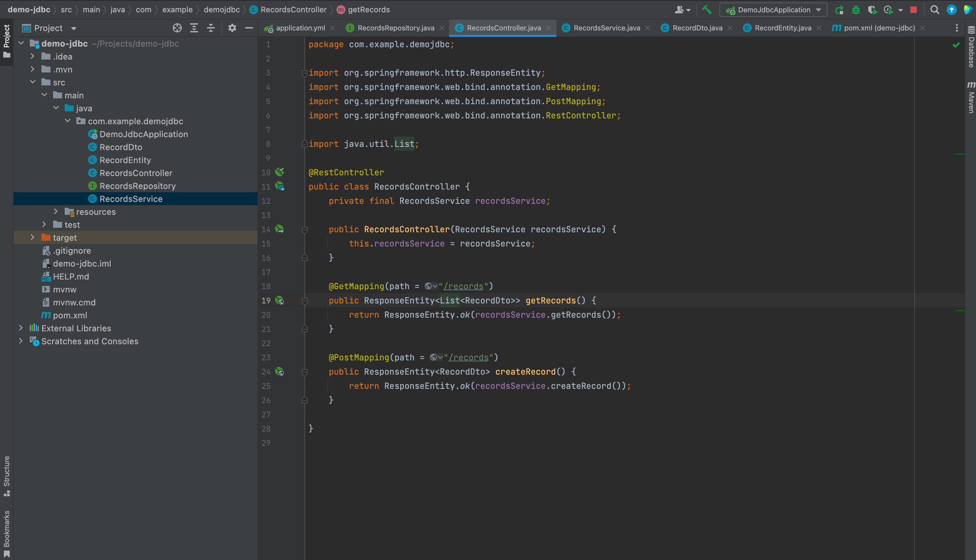Follow the "/records" link in PostMapping
This screenshot has height=560, width=976.
(468, 357)
